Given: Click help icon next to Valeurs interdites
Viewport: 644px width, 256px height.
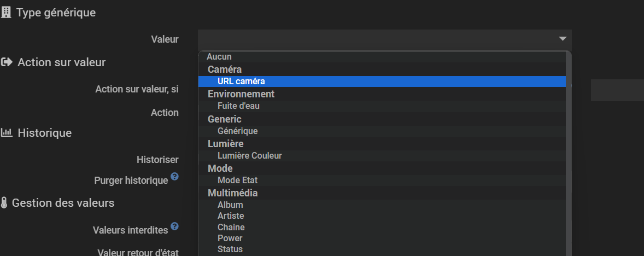Looking at the screenshot, I should 174,226.
